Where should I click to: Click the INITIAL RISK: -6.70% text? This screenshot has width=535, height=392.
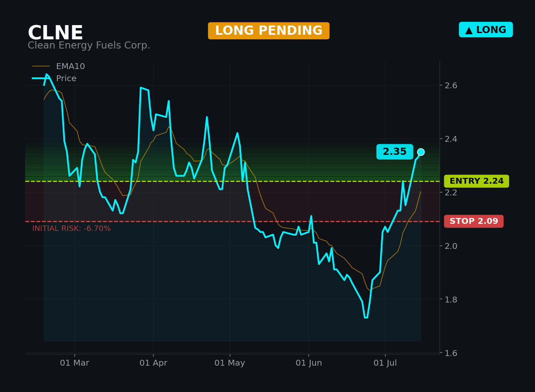tap(72, 229)
